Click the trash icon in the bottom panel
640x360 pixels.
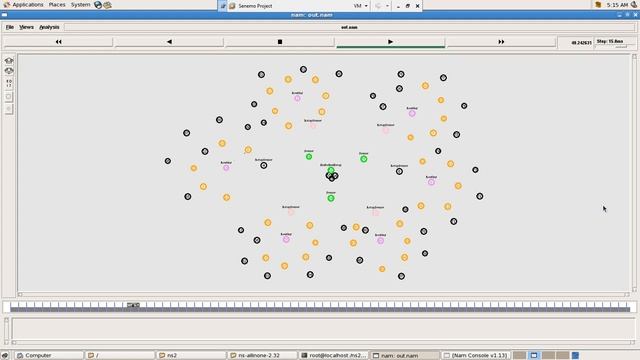pos(576,356)
